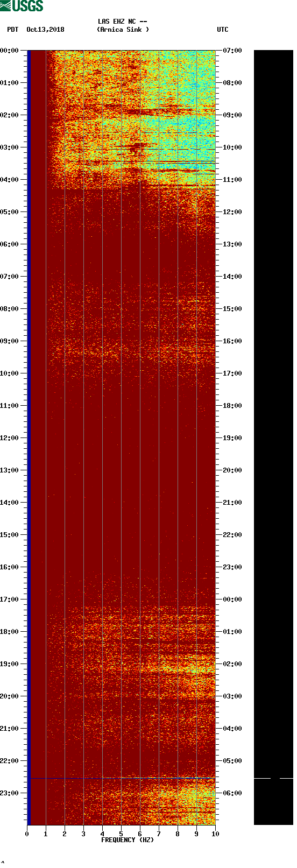Click the 02:00 UTC time label
Image resolution: width=297 pixels, height=868 pixels.
232,664
